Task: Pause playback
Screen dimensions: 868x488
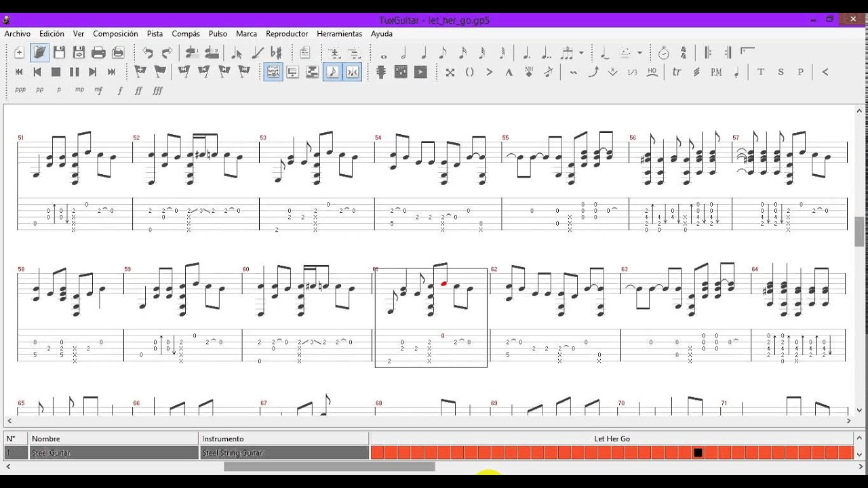Action: pyautogui.click(x=75, y=72)
